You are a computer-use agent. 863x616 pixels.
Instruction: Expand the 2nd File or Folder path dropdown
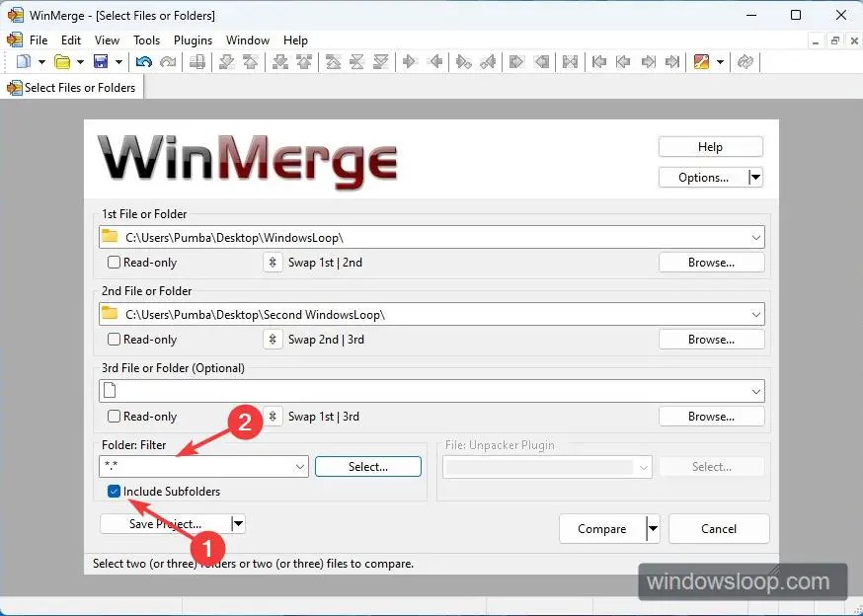[x=755, y=315]
